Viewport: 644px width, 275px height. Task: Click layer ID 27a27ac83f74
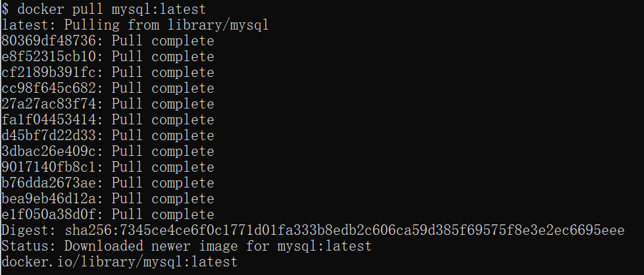pyautogui.click(x=52, y=104)
